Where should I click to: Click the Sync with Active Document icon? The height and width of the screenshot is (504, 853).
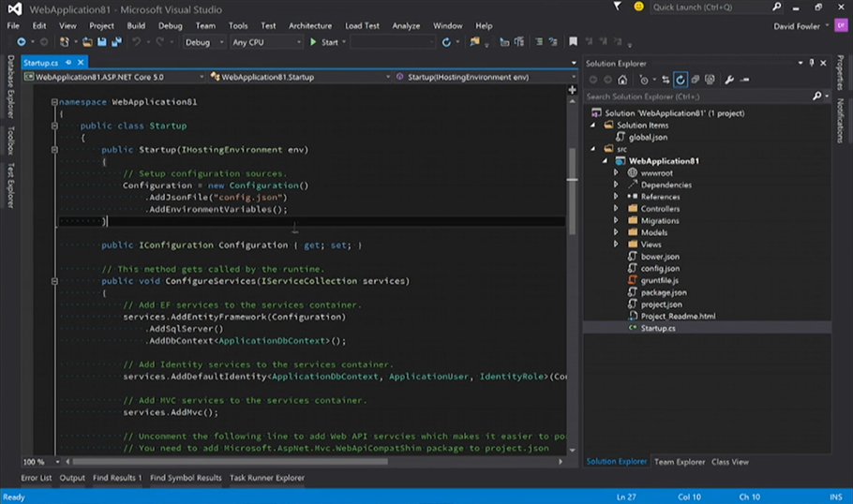pos(666,80)
